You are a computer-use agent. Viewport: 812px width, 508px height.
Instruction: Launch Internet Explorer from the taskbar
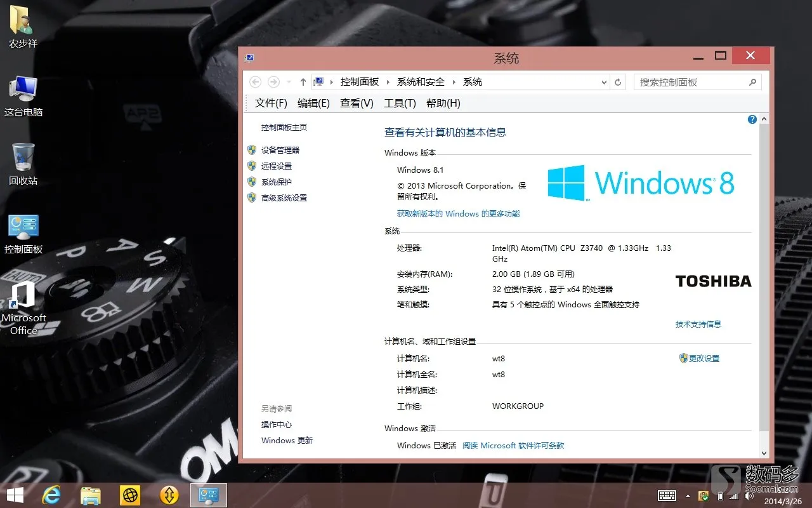51,495
